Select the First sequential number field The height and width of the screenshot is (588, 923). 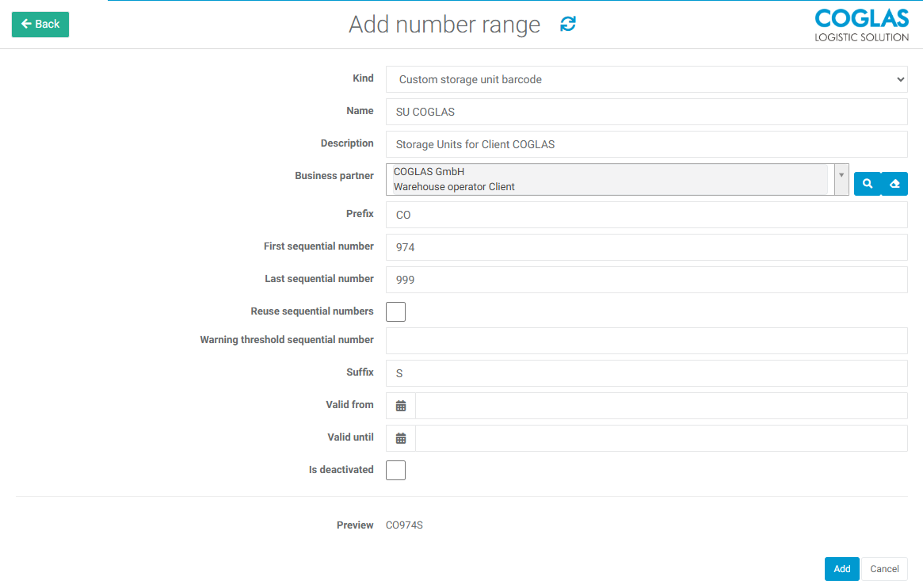(646, 247)
